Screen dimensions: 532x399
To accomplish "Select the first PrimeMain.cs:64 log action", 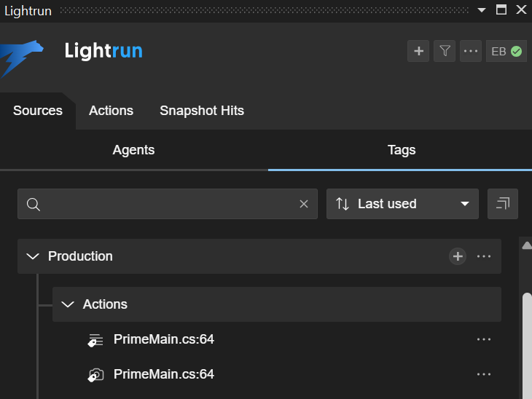I will (x=164, y=339).
